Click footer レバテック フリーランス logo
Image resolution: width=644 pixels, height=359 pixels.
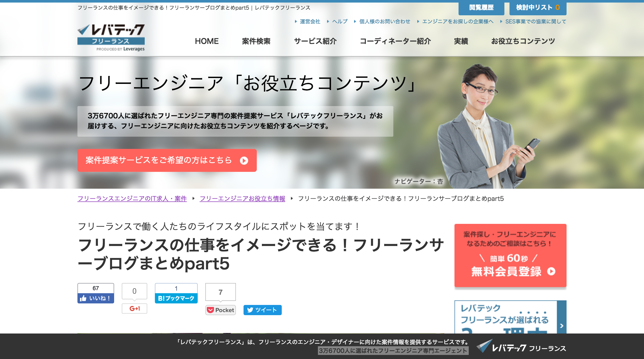coord(521,347)
